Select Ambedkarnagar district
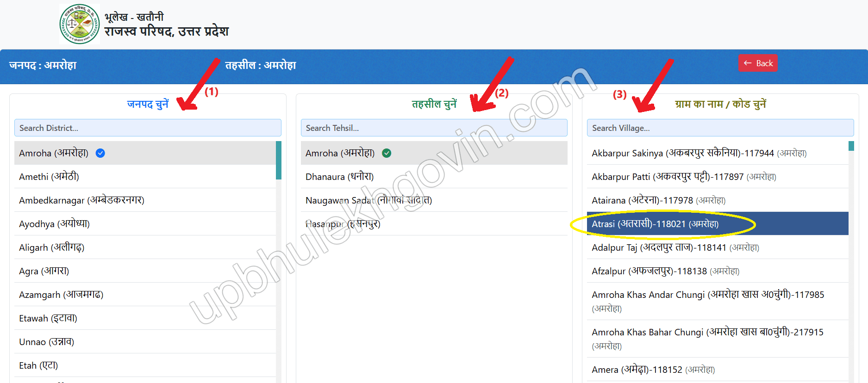 coord(145,200)
